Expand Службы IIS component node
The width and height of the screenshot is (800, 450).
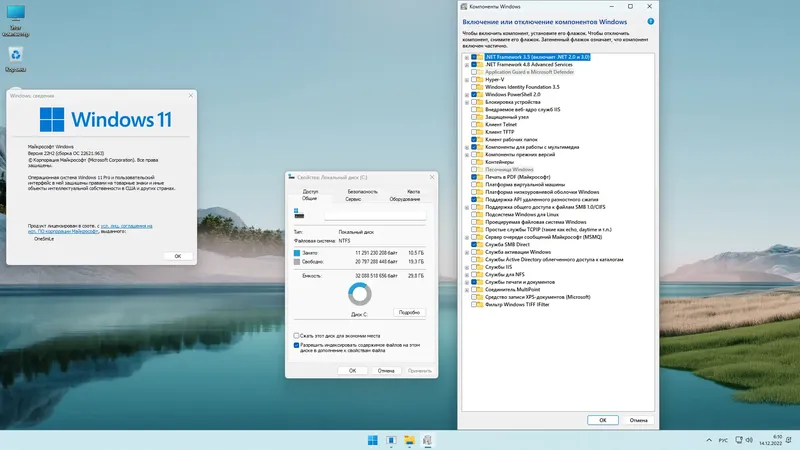point(466,267)
